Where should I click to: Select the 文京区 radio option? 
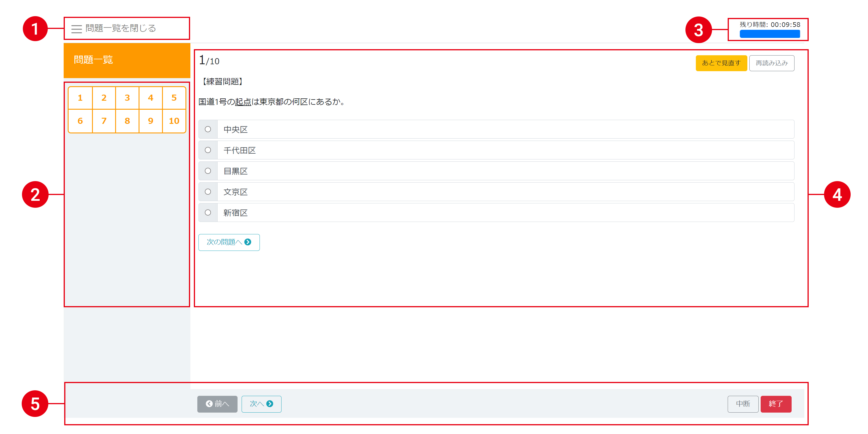(208, 192)
